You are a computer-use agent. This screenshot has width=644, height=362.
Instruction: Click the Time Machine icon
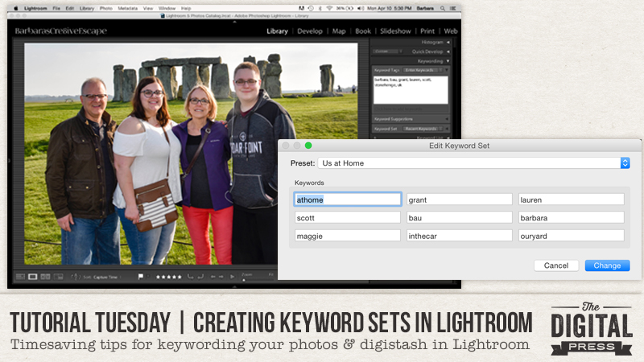(311, 8)
